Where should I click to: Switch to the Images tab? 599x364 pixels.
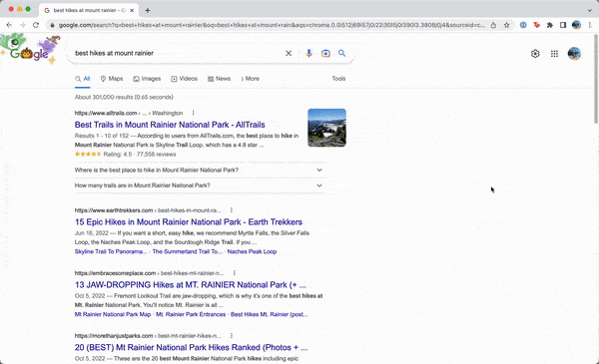[x=147, y=79]
